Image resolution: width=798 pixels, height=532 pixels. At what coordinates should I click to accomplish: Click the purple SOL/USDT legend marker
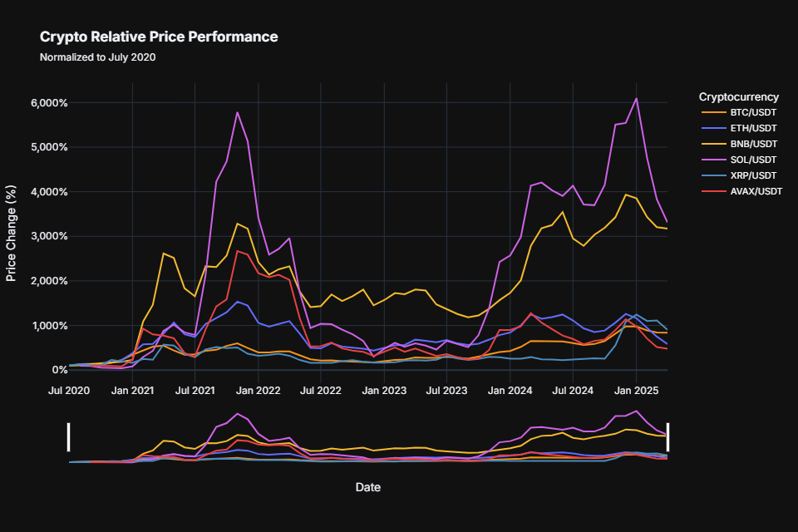(x=715, y=160)
